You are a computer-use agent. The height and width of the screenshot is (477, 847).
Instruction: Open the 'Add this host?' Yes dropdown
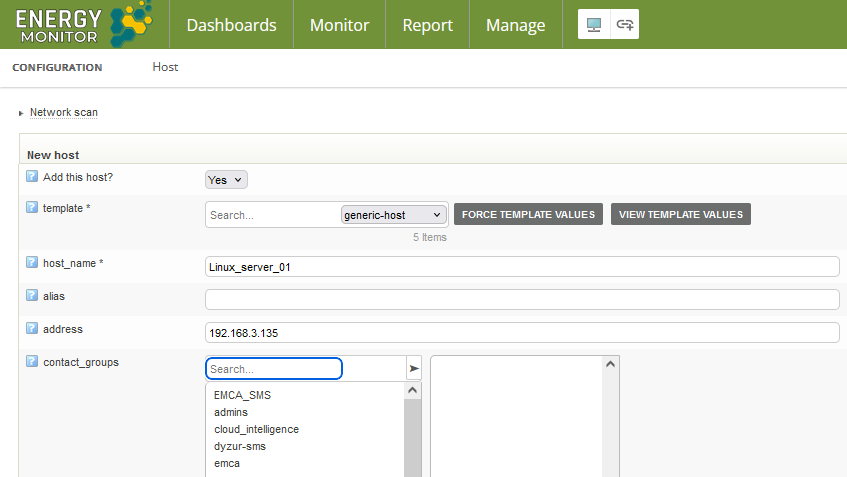click(226, 180)
